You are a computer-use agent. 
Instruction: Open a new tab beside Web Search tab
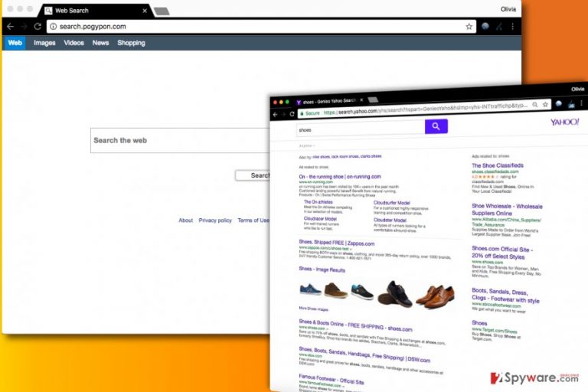pos(162,11)
